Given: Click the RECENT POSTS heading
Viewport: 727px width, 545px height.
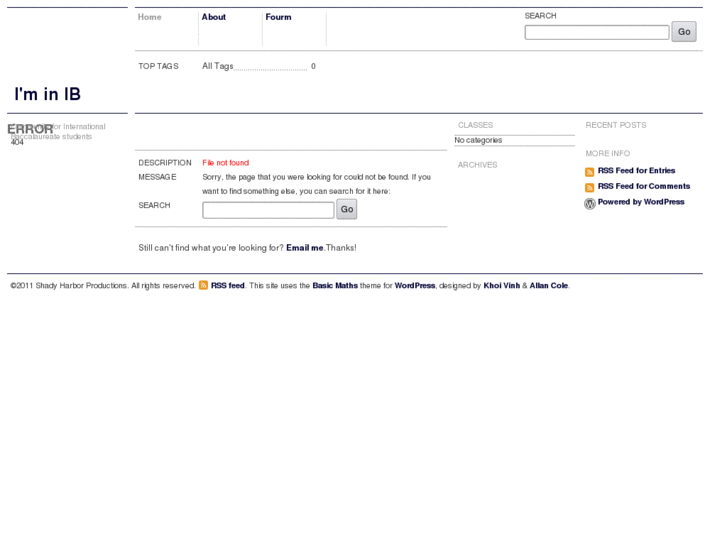Looking at the screenshot, I should coord(616,125).
